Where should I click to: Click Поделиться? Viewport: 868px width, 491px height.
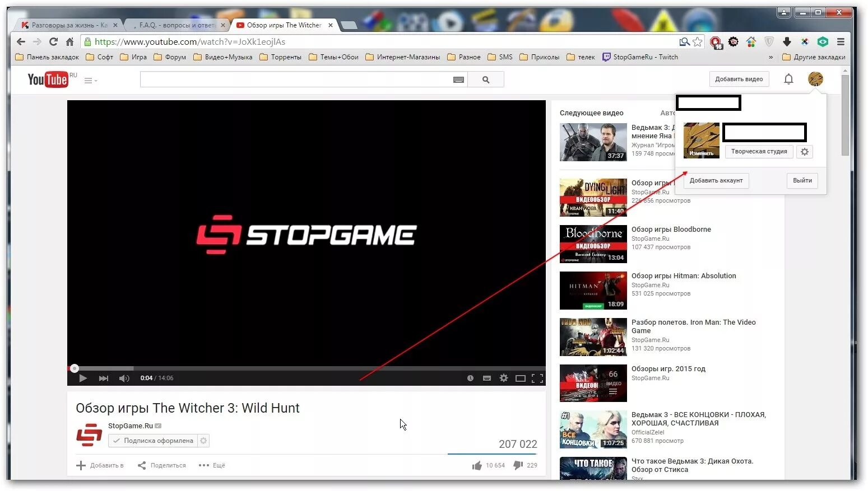(162, 465)
